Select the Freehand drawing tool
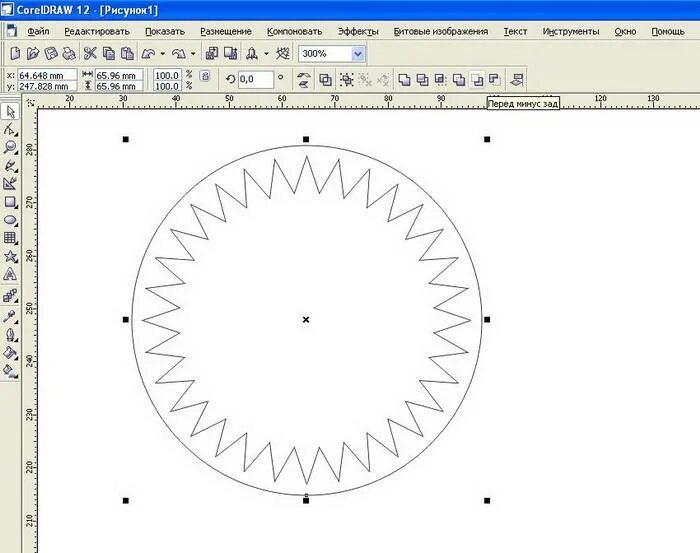 pyautogui.click(x=10, y=166)
